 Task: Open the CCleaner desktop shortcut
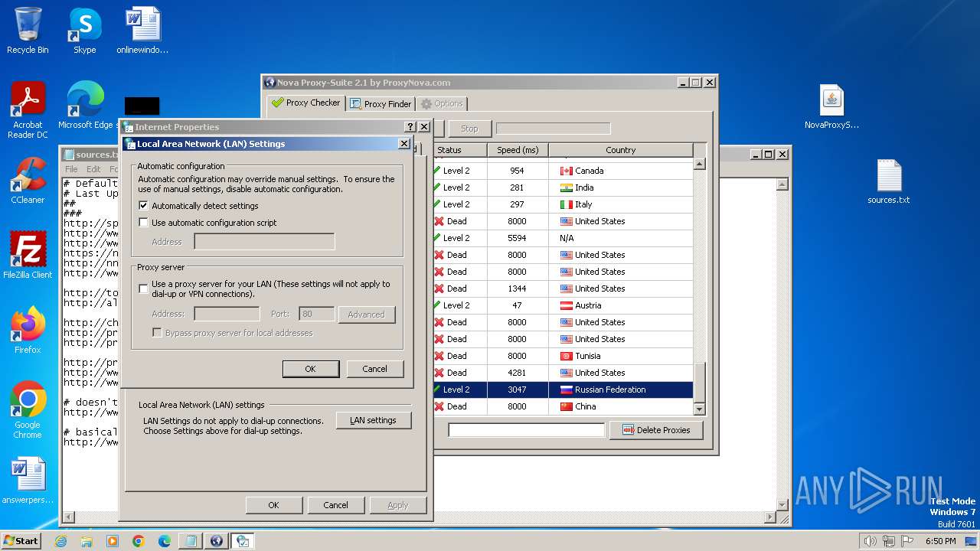[x=28, y=181]
